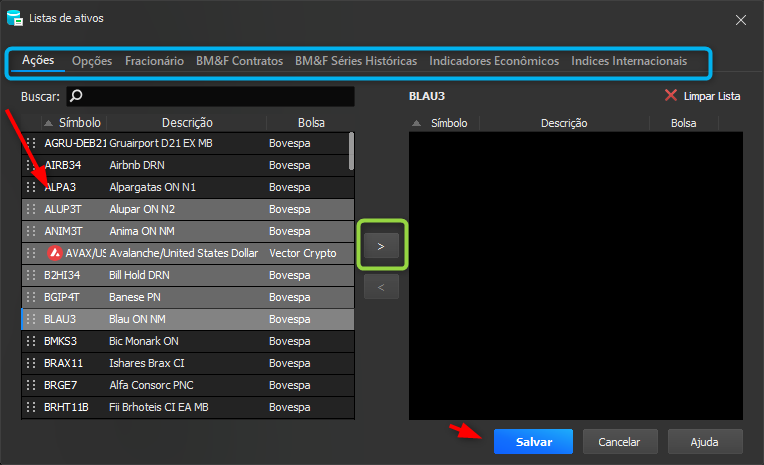Open the Opções tab
This screenshot has width=764, height=465.
92,61
